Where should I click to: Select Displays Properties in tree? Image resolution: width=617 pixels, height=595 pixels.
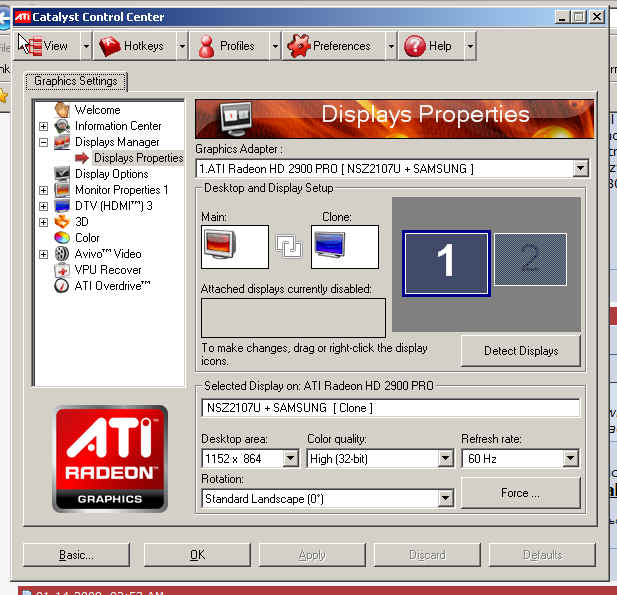(139, 158)
